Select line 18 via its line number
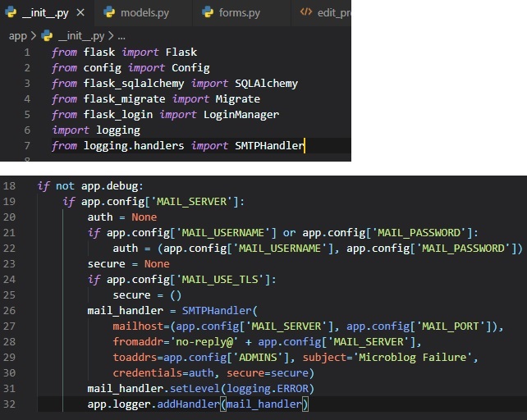 (x=9, y=186)
